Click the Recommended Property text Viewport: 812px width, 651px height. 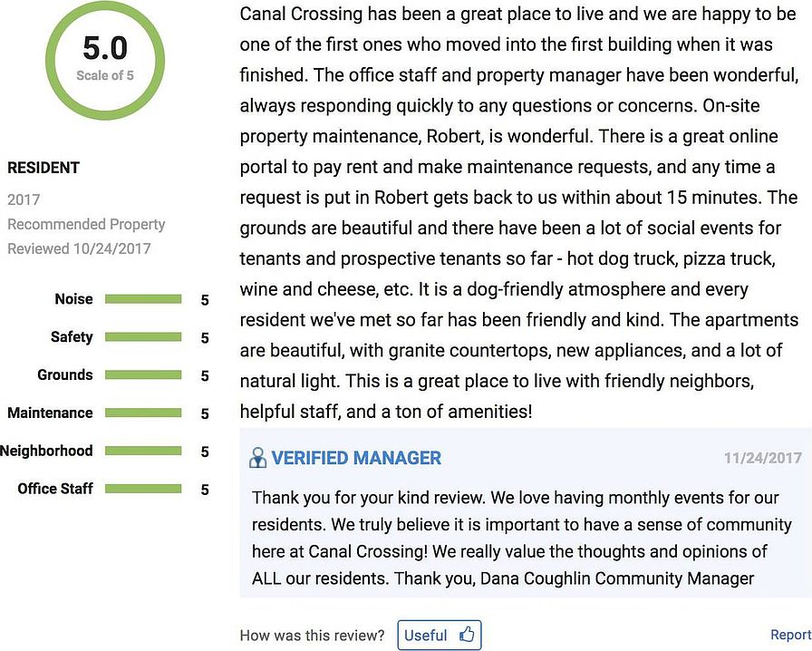coord(86,225)
